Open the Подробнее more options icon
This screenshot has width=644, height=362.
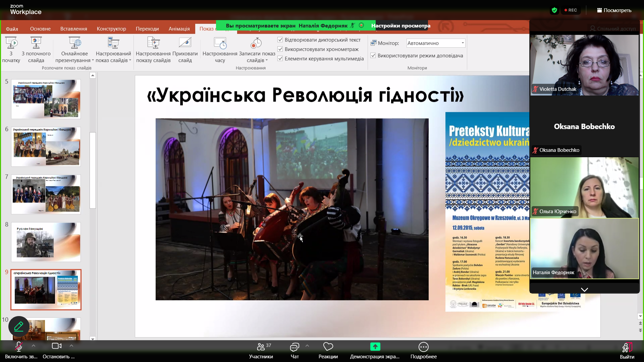tap(423, 347)
